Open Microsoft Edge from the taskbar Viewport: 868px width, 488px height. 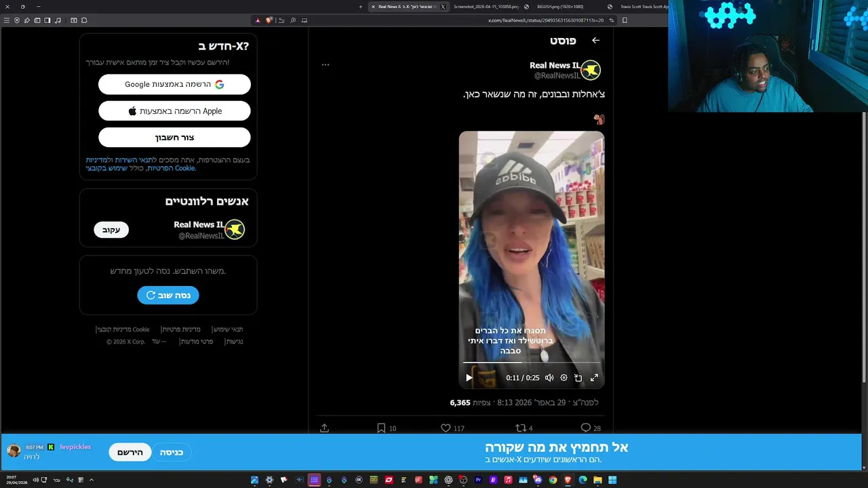583,480
